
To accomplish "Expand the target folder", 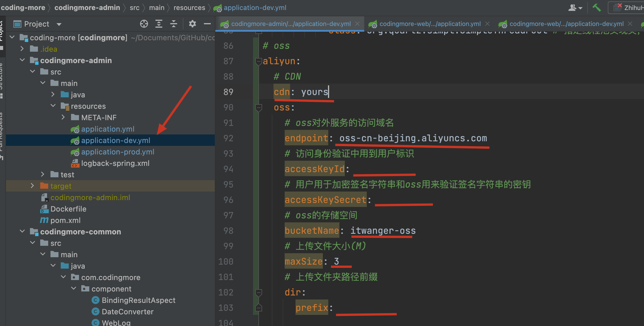I will (32, 186).
